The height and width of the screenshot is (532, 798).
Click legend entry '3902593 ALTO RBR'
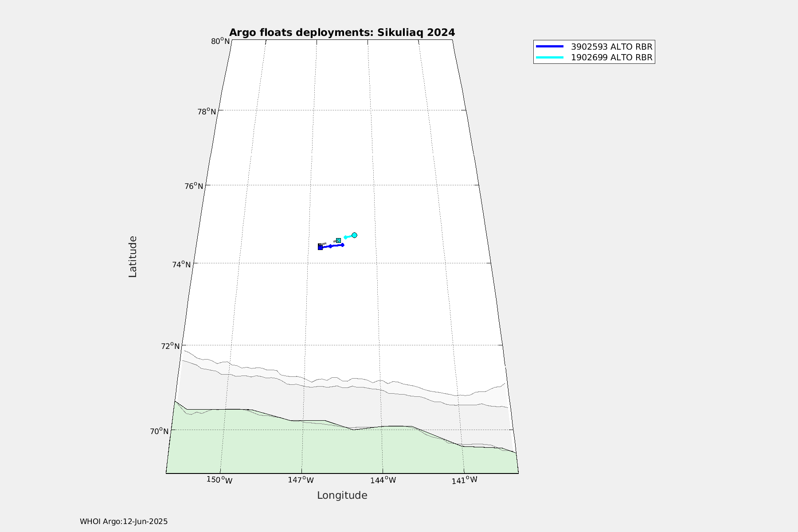point(612,47)
